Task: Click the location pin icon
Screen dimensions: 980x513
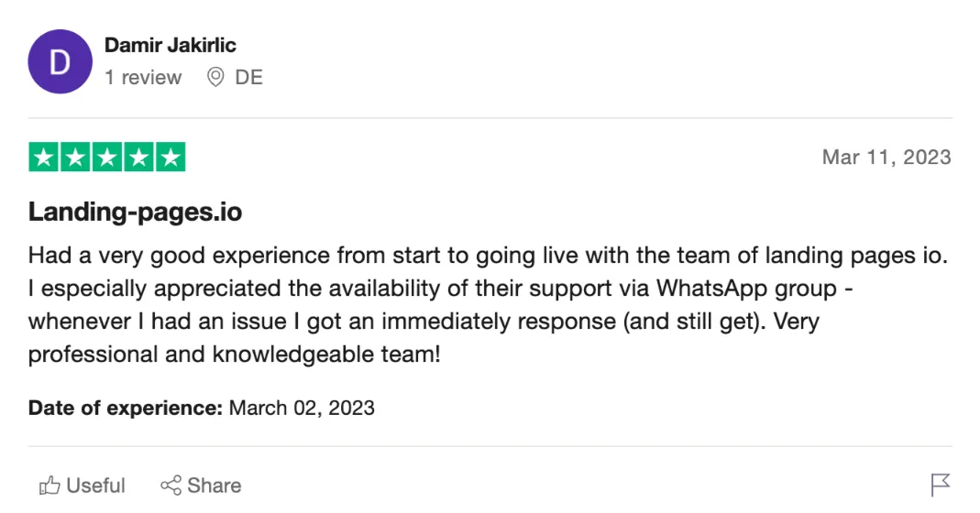Action: (215, 78)
